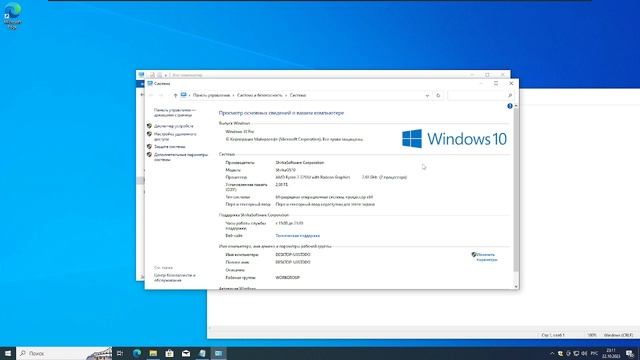Refresh the System control panel page

(438, 96)
